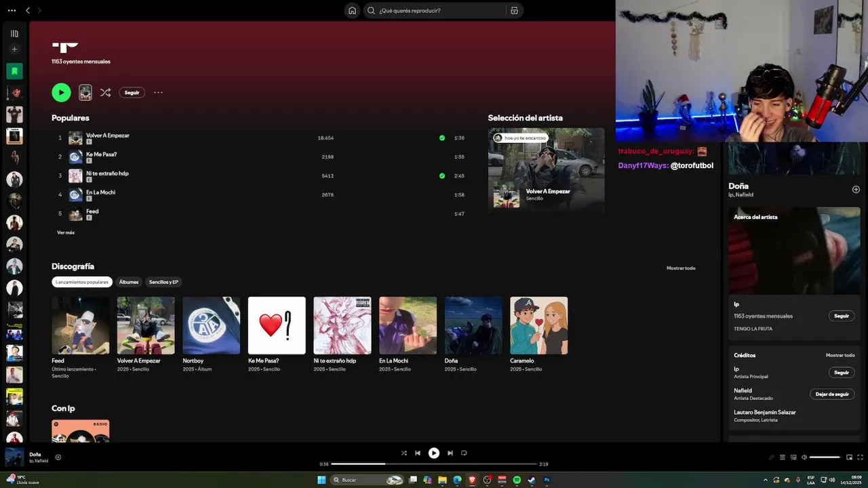Select the Sencillos y EP filter
This screenshot has width=868, height=488.
click(x=163, y=282)
